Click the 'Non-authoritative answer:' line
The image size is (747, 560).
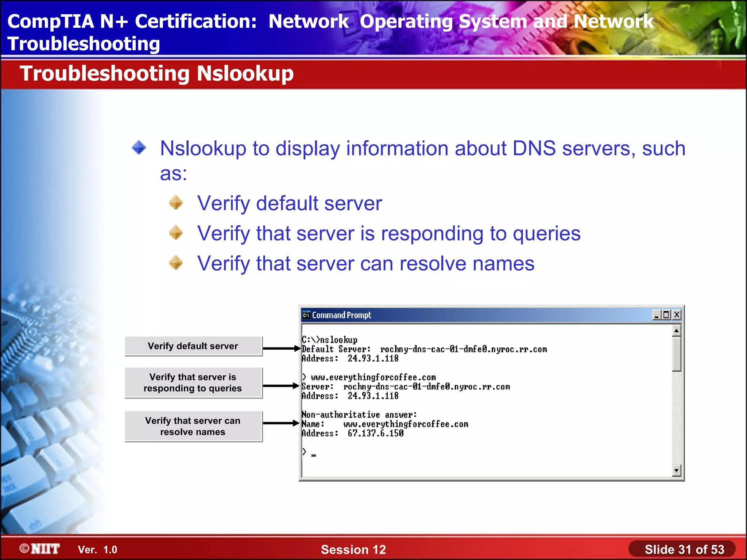coord(359,415)
